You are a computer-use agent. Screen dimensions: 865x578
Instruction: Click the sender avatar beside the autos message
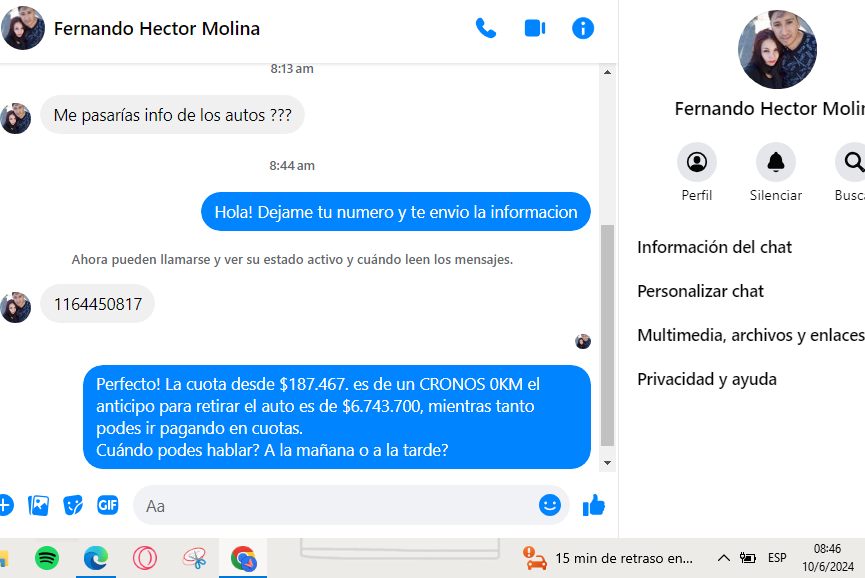click(15, 119)
